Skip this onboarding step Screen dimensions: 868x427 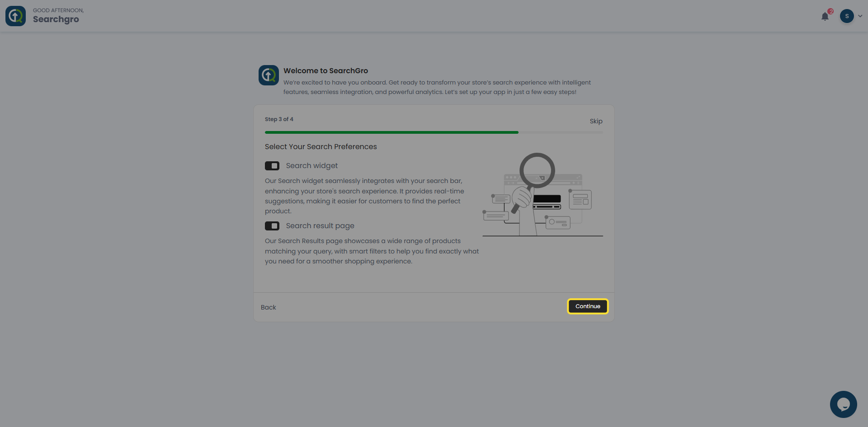point(596,121)
